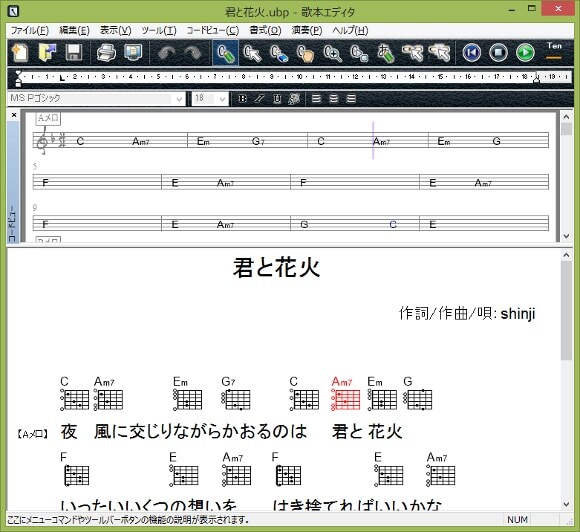Start playback with the green play button
This screenshot has width=580, height=532.
525,53
